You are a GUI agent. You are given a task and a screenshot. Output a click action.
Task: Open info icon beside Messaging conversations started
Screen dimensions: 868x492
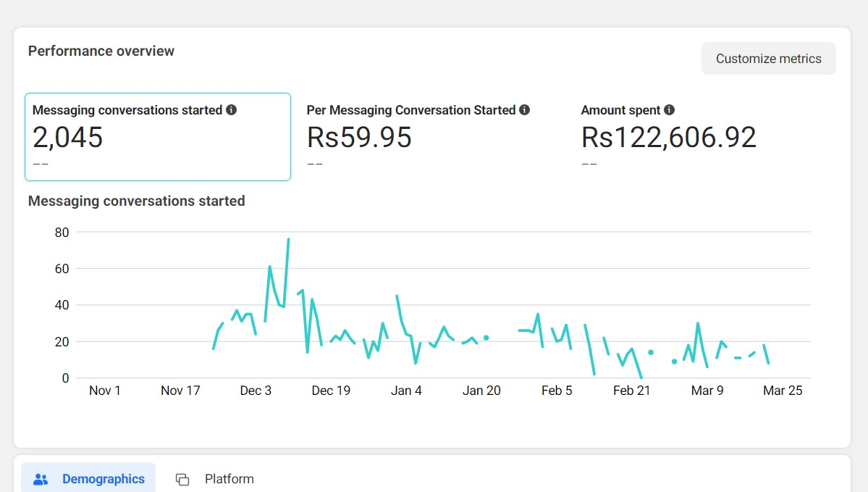(232, 109)
